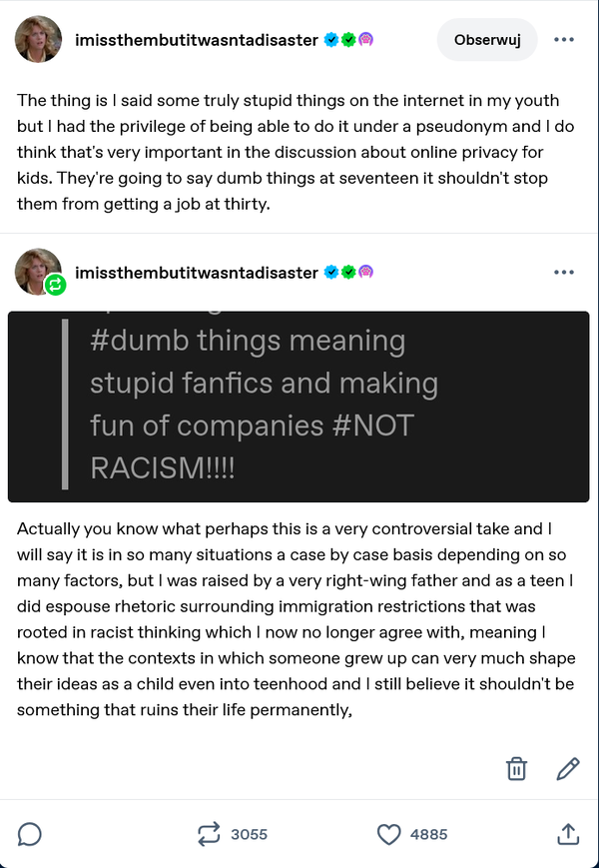Share the post via the upload icon
The width and height of the screenshot is (599, 868).
[x=567, y=834]
